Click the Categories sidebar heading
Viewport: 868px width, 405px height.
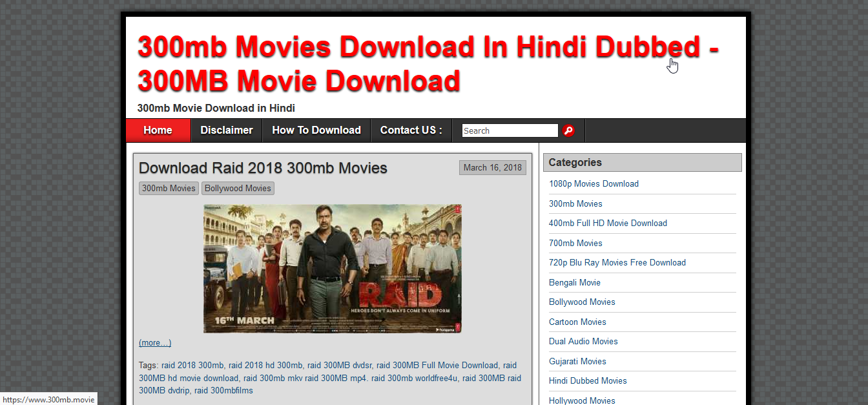pyautogui.click(x=642, y=163)
